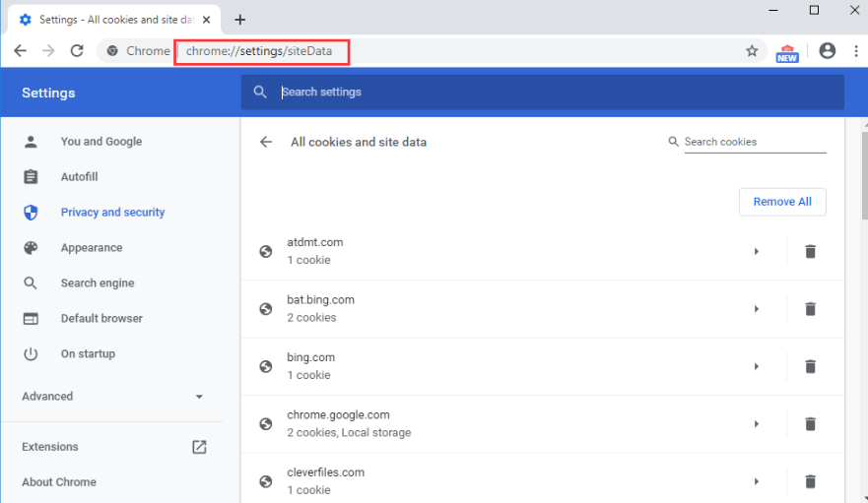Click the globe icon beside bat.bing.com
868x503 pixels.
(x=266, y=309)
